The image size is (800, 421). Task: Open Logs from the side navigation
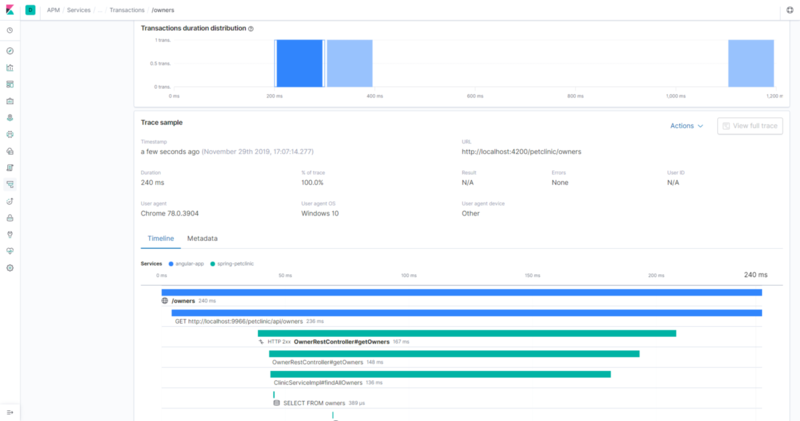[10, 168]
